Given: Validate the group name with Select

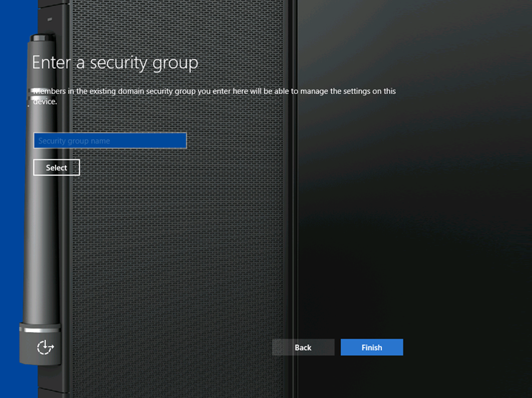Looking at the screenshot, I should pyautogui.click(x=57, y=168).
